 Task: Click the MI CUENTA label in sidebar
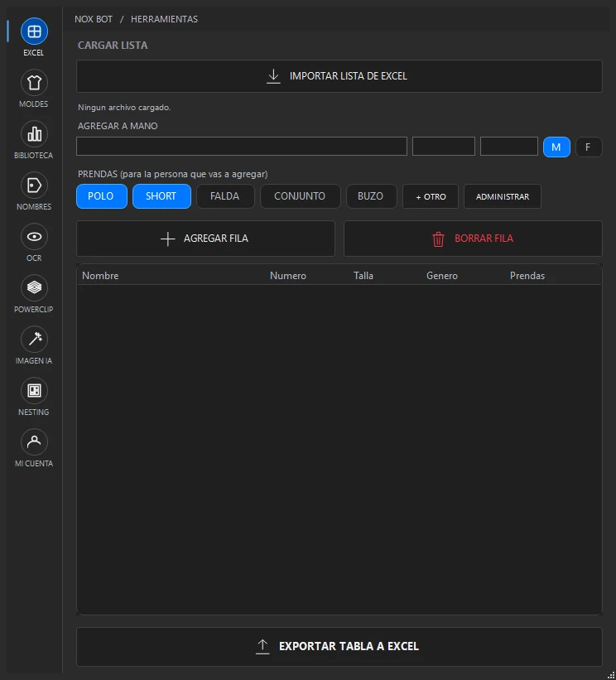tap(34, 464)
